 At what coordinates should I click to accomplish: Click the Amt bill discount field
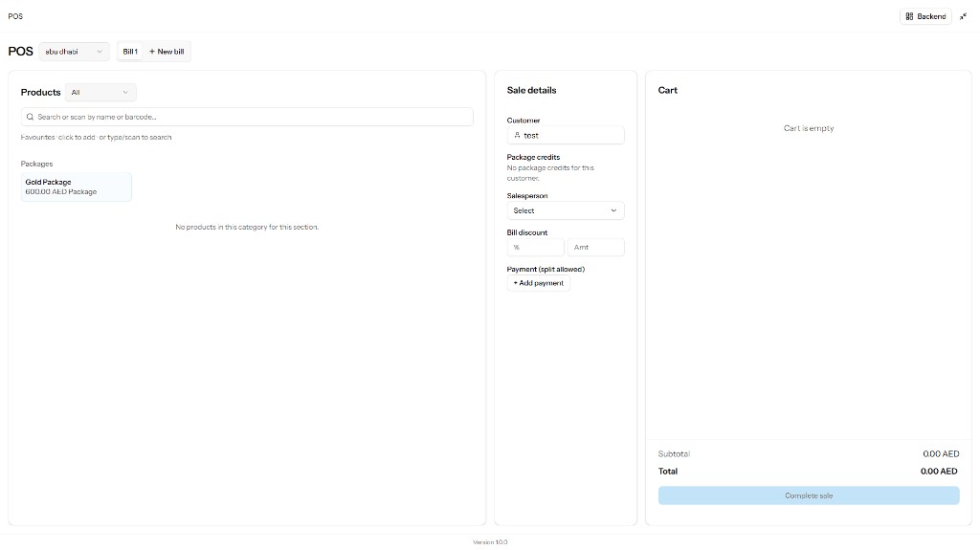[594, 248]
